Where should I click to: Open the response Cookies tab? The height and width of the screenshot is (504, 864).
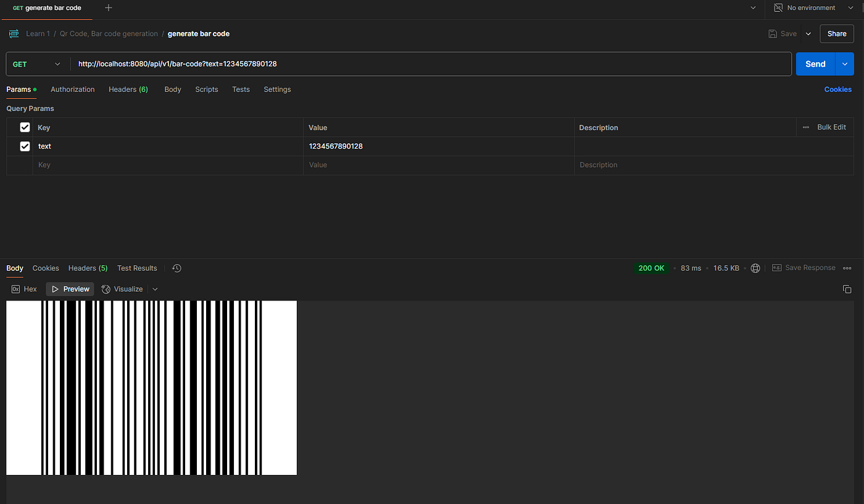[46, 268]
